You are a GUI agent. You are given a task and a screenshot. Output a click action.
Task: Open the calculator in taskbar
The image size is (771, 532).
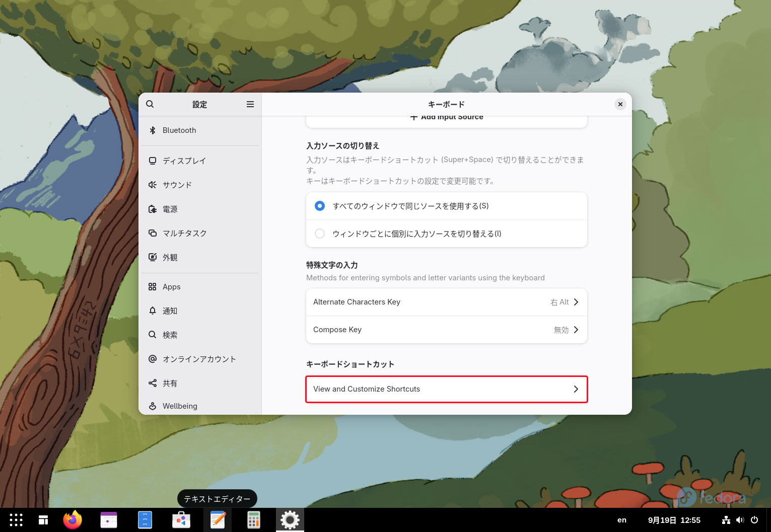tap(254, 520)
